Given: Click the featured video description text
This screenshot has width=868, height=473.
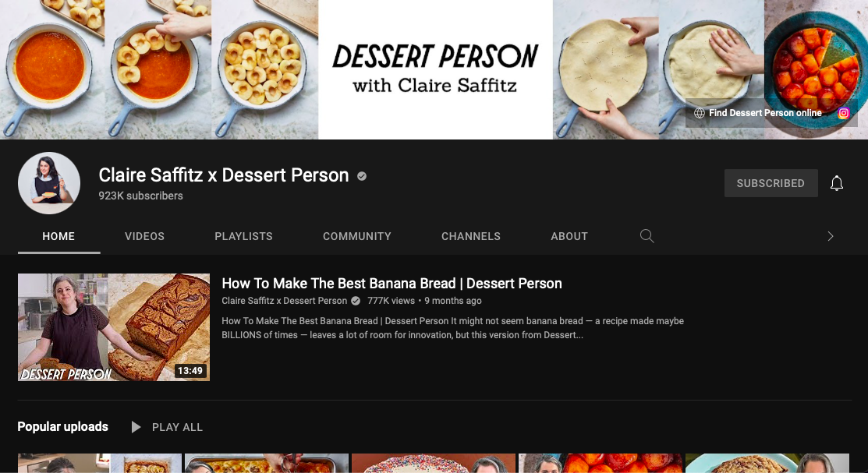Looking at the screenshot, I should pos(452,328).
